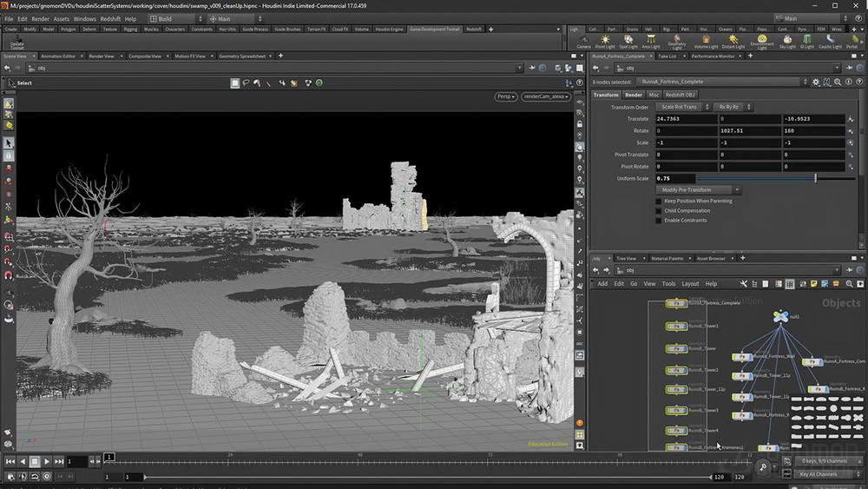Image resolution: width=868 pixels, height=489 pixels.
Task: Find node with network editor magnifier
Action: 849,283
